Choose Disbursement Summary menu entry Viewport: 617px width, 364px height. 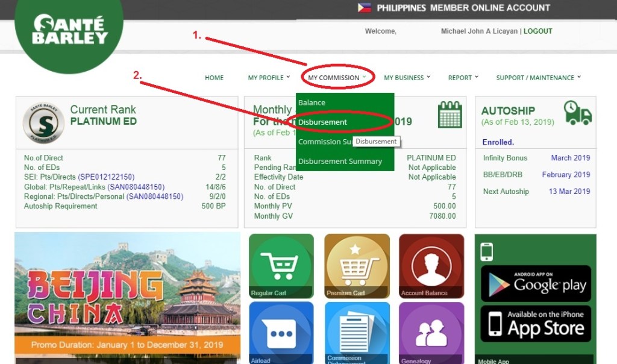point(340,162)
